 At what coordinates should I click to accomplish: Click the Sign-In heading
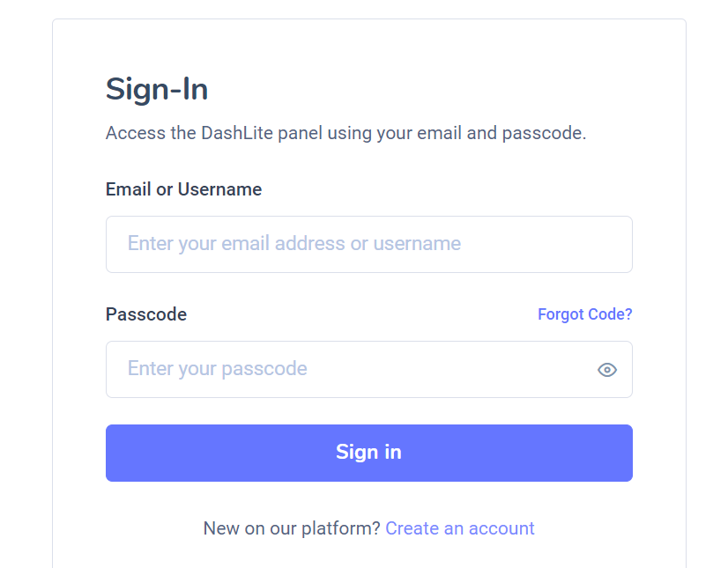[x=157, y=90]
